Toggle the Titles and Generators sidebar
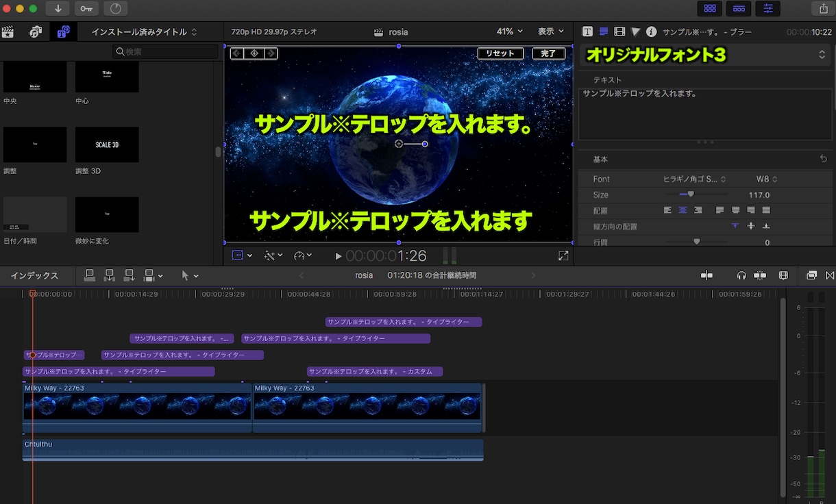Screen dimensions: 836x504 (63, 32)
